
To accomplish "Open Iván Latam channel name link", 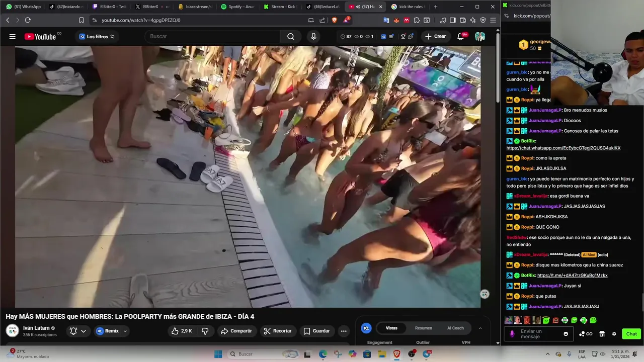I will point(36,328).
